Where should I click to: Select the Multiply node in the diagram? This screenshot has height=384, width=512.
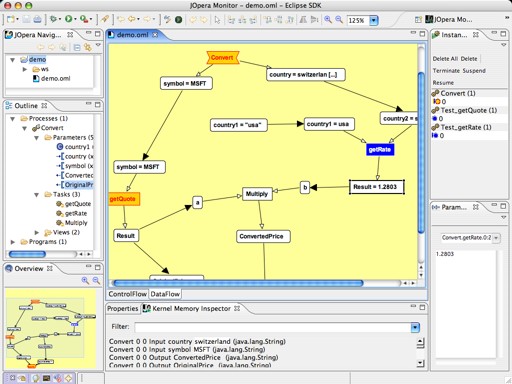[257, 194]
